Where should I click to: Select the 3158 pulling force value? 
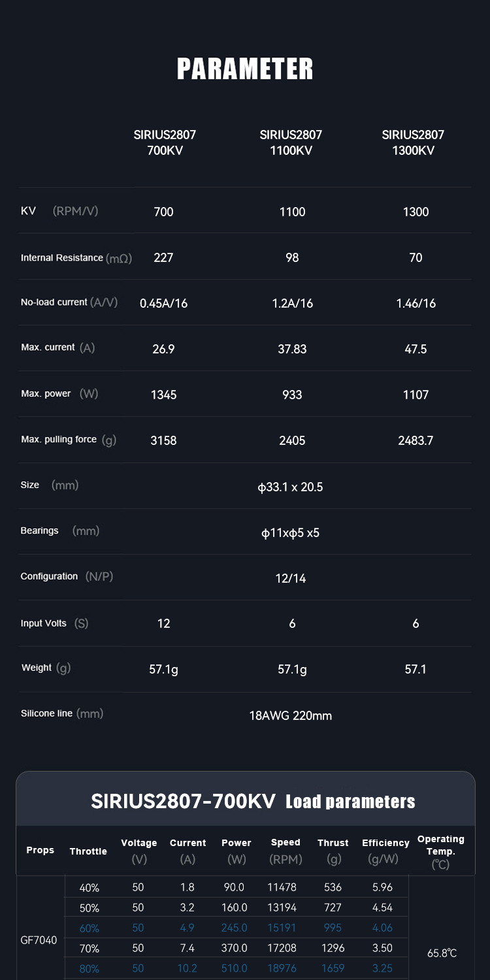click(x=163, y=440)
